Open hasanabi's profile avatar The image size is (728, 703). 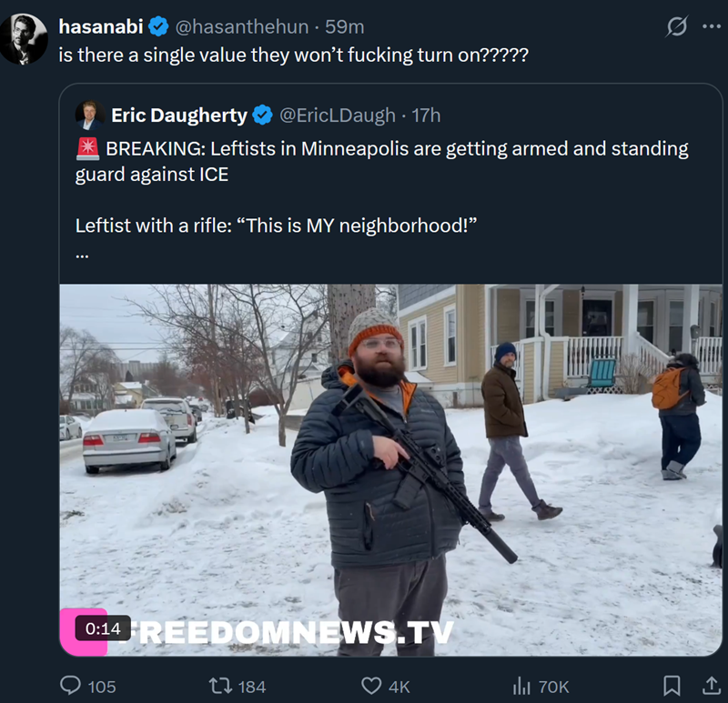24,39
